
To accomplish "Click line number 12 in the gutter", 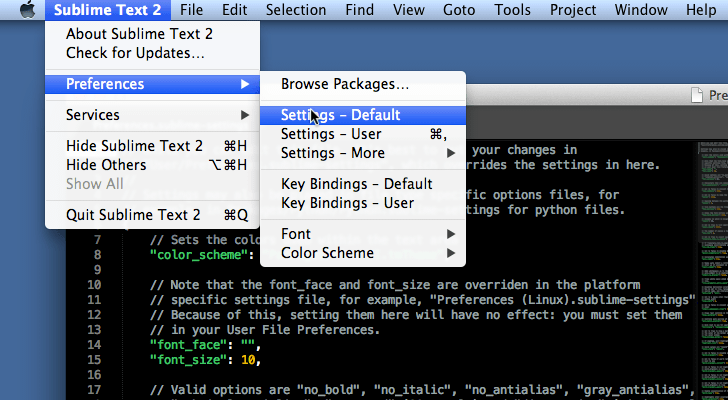I will (94, 315).
